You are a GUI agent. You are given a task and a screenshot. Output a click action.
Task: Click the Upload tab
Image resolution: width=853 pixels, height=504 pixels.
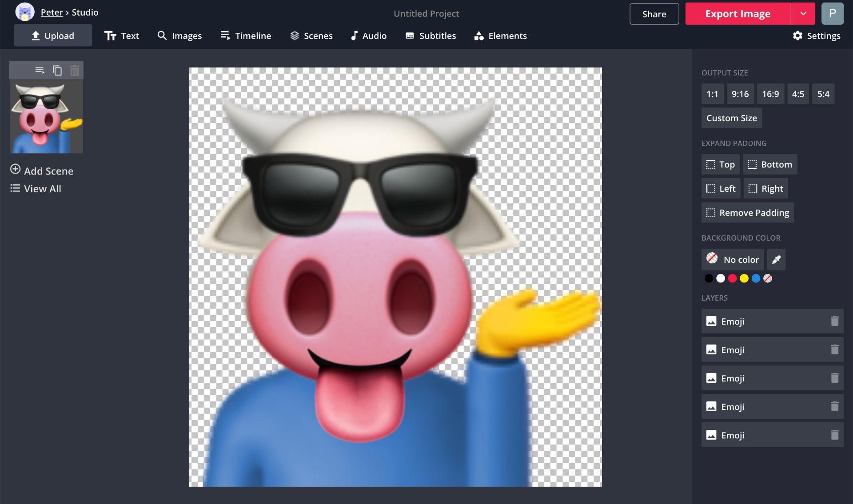[x=53, y=36]
